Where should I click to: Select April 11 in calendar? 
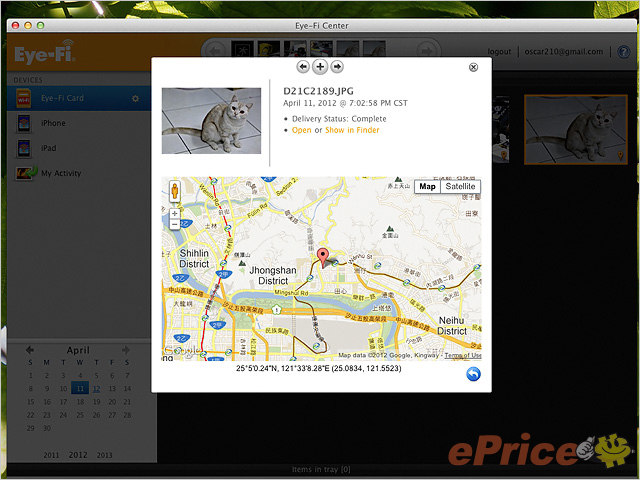click(80, 388)
